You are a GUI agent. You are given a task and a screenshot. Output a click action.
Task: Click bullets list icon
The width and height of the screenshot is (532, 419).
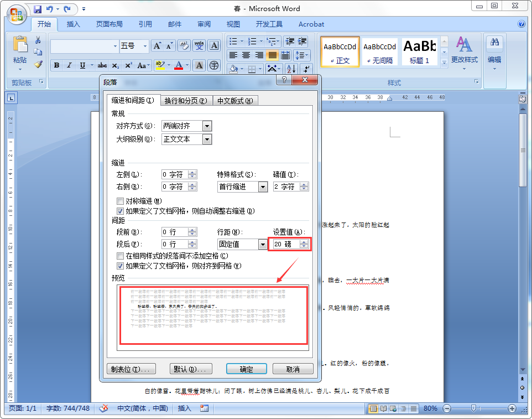point(233,42)
